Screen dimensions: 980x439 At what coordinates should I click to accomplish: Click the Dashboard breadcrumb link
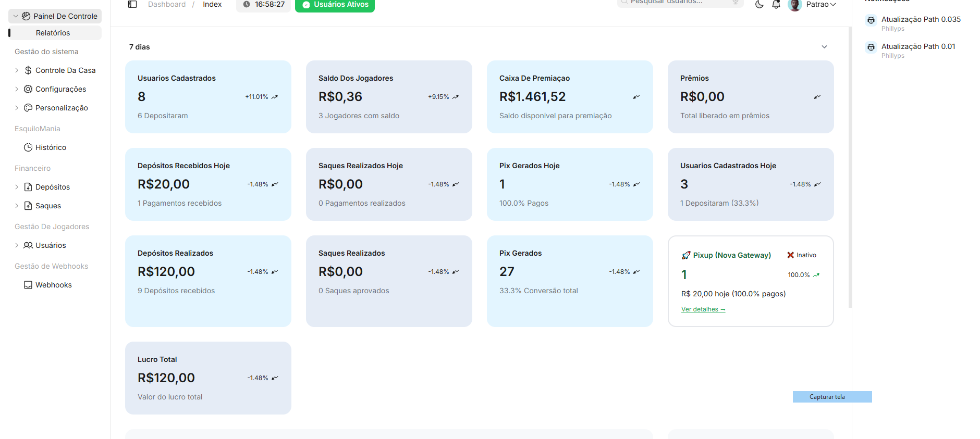click(167, 4)
